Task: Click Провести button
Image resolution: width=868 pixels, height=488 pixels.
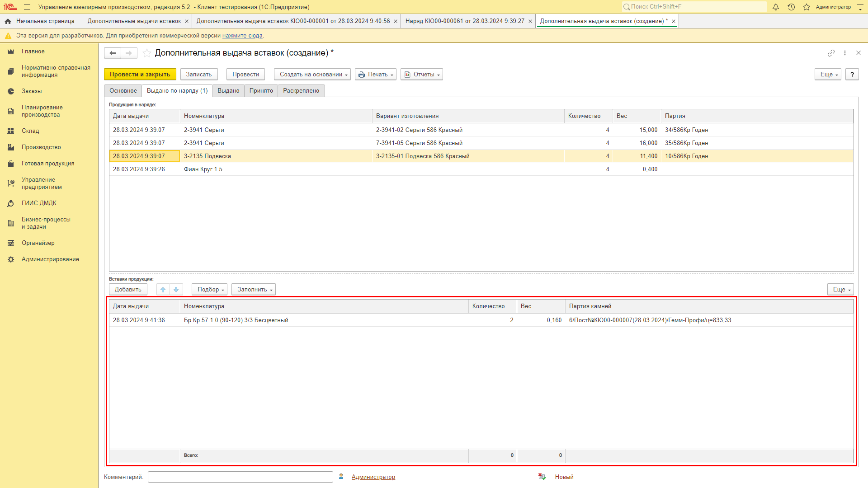Action: (x=246, y=75)
